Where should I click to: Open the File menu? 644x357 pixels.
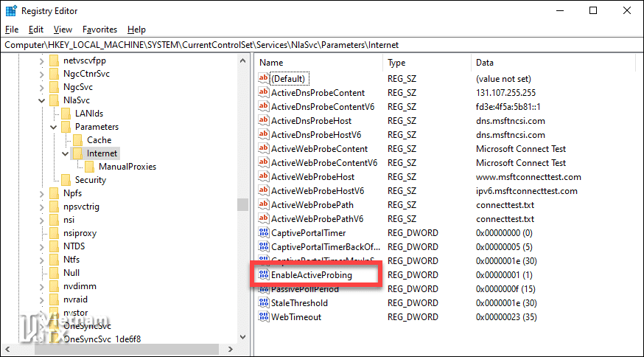[12, 30]
